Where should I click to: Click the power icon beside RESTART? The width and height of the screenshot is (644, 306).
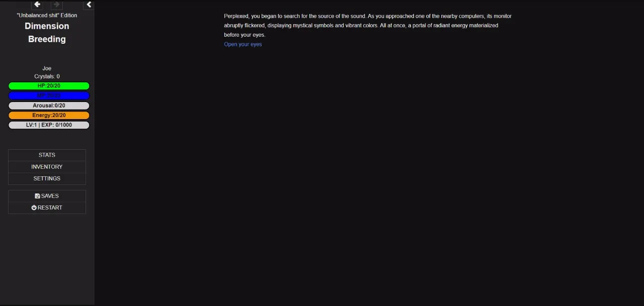click(x=34, y=208)
